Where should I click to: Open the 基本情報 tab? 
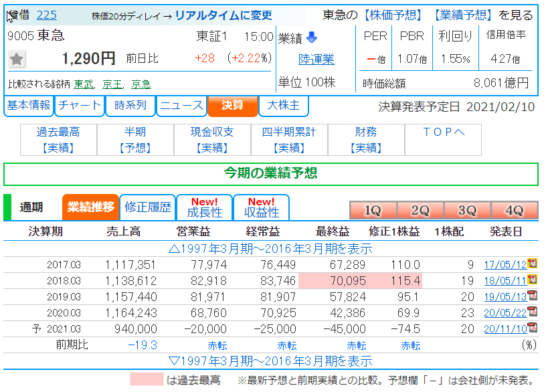point(29,106)
